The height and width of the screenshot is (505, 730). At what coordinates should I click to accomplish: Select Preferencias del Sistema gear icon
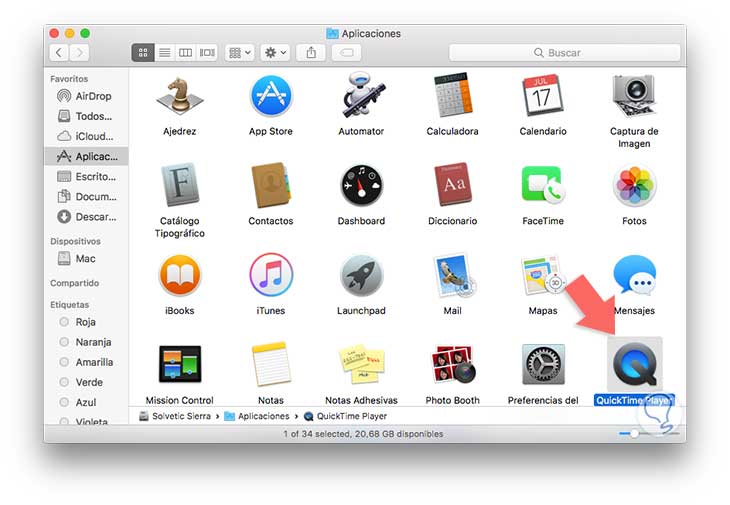(543, 364)
